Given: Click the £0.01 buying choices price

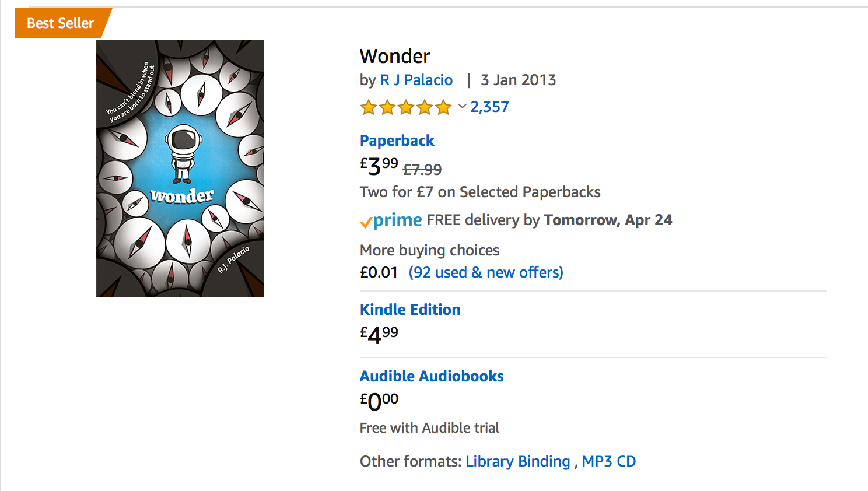Looking at the screenshot, I should pyautogui.click(x=379, y=272).
